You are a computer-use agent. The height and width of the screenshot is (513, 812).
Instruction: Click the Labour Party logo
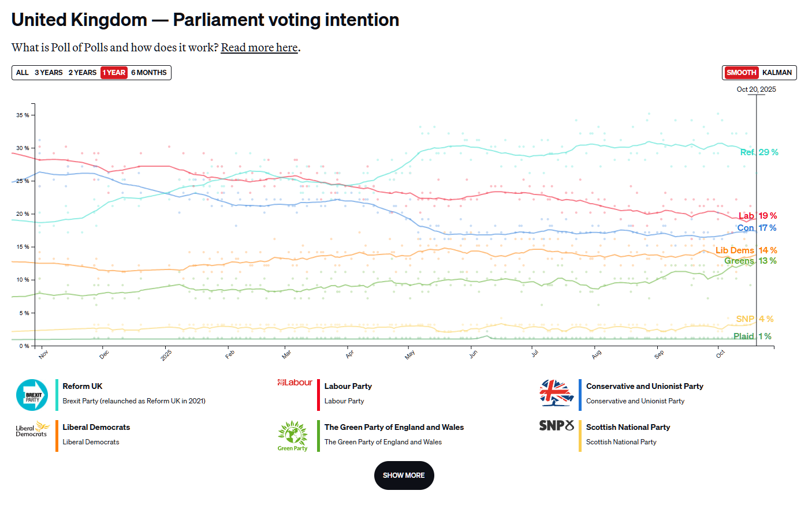[x=295, y=383]
